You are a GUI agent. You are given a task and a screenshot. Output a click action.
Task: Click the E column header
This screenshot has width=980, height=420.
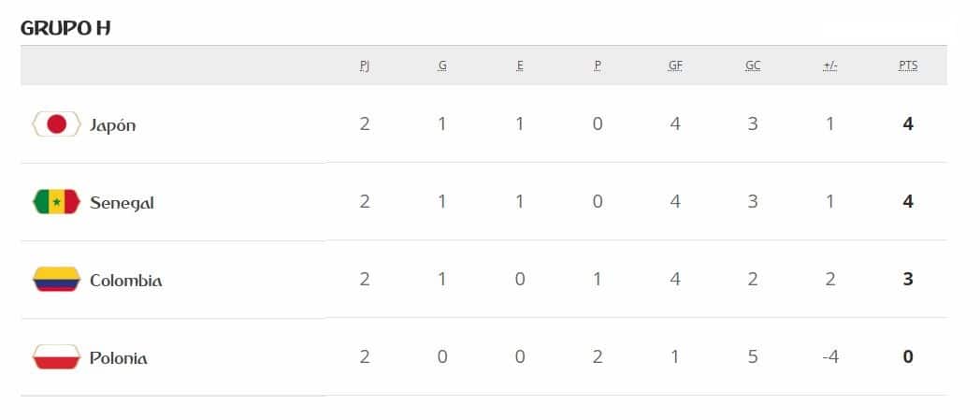pos(519,65)
